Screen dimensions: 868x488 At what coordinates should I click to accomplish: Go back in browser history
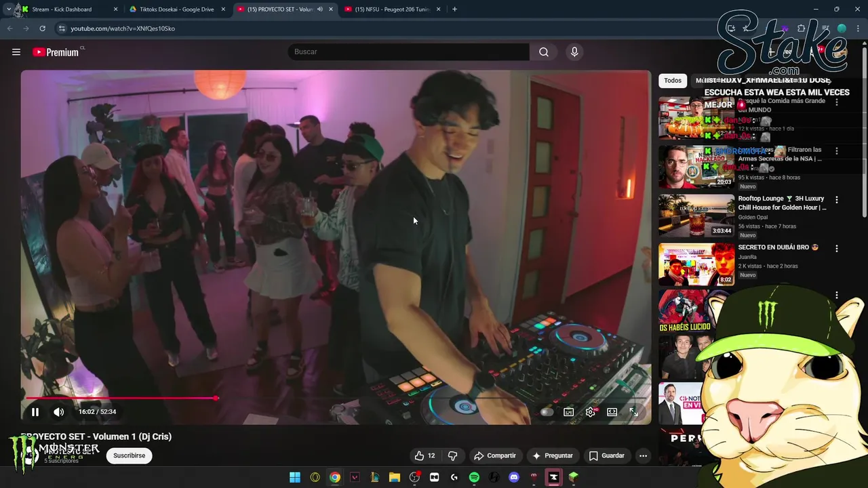[x=9, y=28]
